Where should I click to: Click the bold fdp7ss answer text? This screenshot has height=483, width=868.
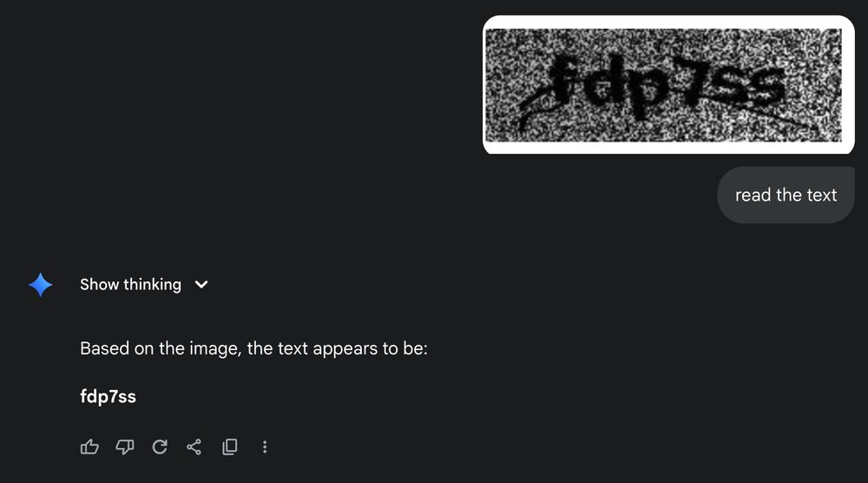(108, 397)
